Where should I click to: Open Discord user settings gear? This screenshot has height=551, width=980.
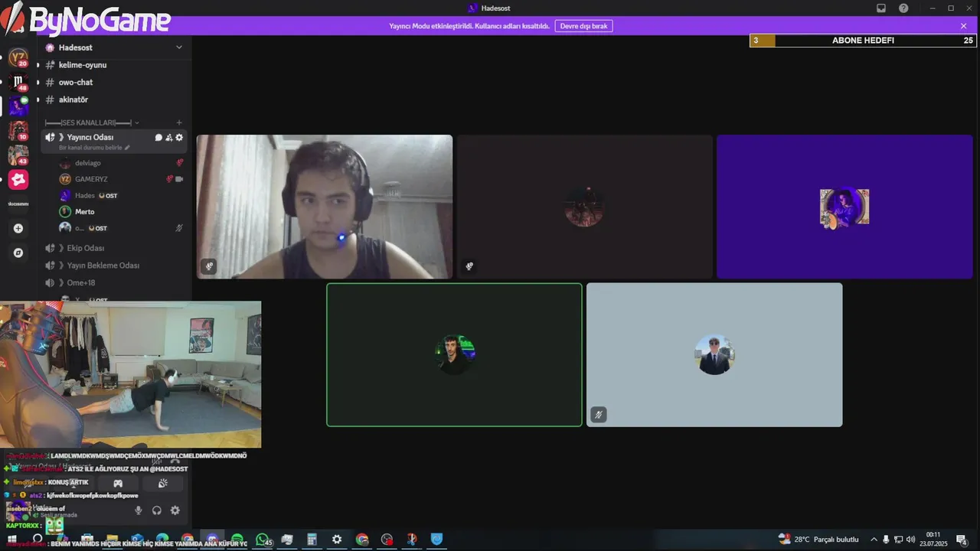point(175,510)
